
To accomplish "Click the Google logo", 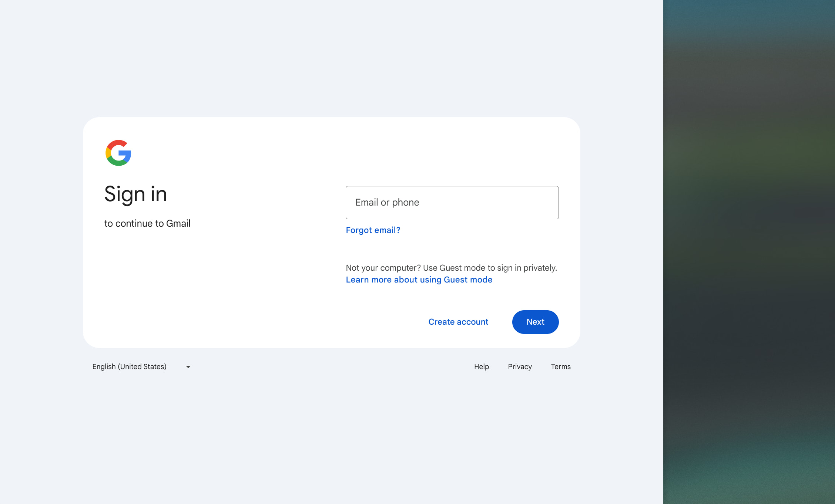I will tap(118, 153).
